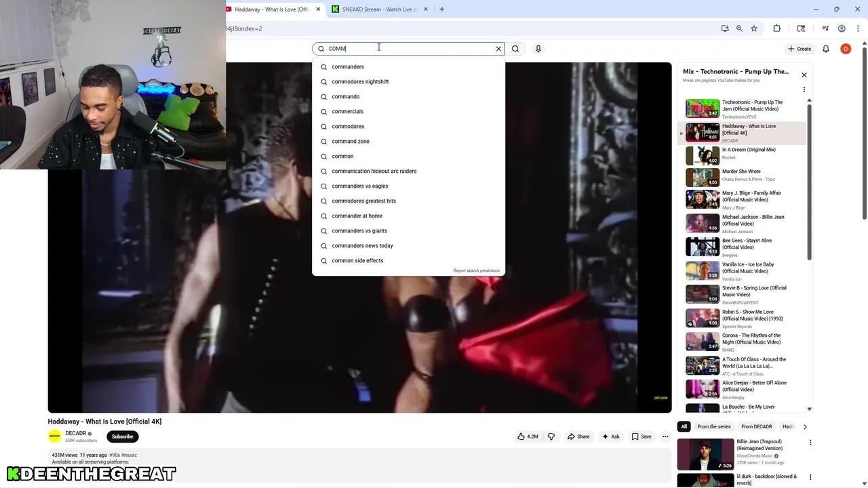Select the 'common' suggestion
The width and height of the screenshot is (868, 488).
pos(408,157)
